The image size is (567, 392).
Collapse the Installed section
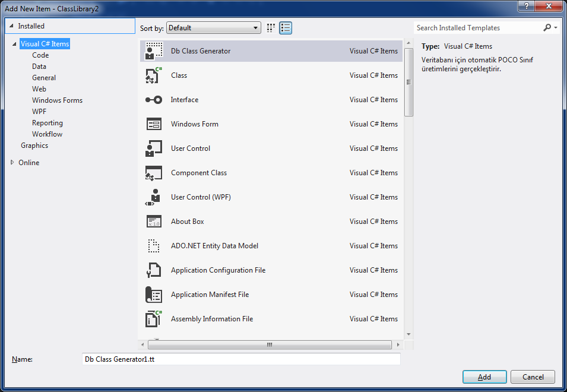[11, 26]
